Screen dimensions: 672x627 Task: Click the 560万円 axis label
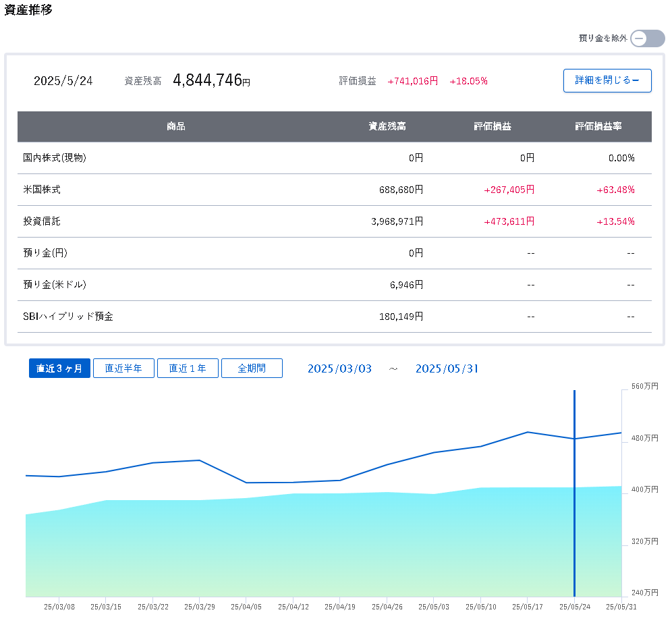(x=644, y=386)
